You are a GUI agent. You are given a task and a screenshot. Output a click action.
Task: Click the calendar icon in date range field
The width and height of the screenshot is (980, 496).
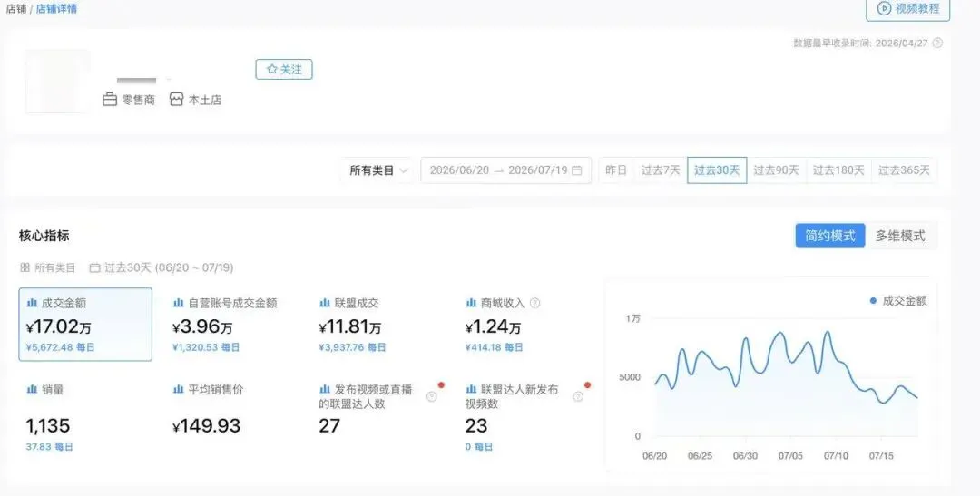577,170
